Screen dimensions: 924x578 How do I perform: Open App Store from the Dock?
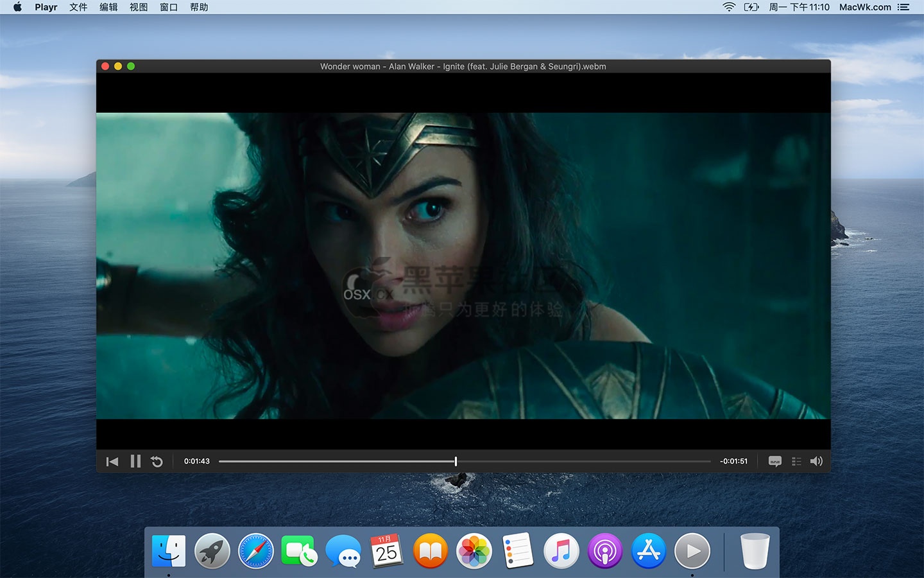click(649, 551)
